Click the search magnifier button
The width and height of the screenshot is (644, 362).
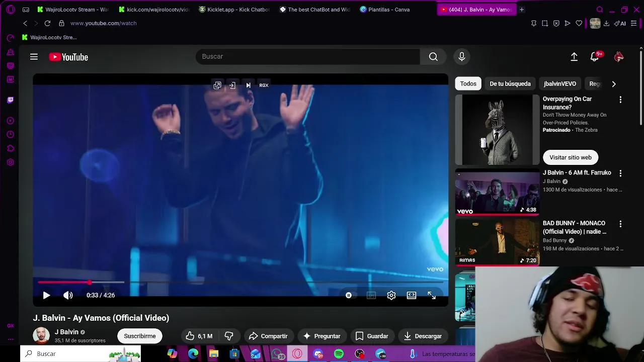click(433, 57)
